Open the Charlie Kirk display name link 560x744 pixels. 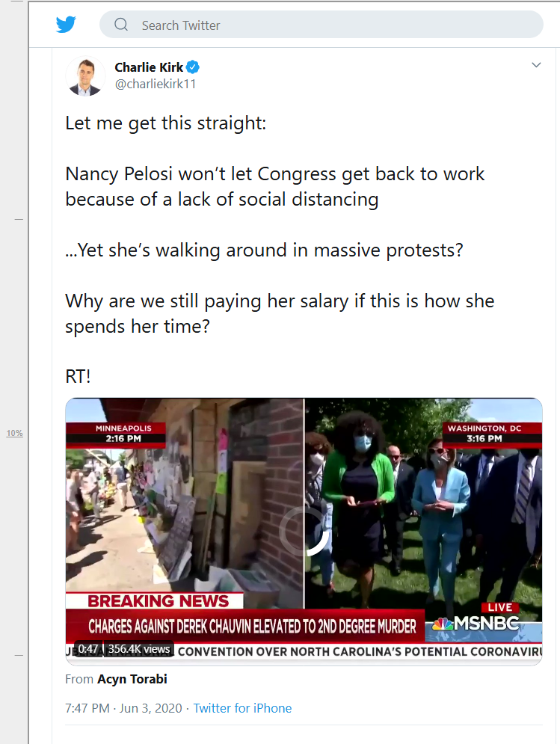pos(149,67)
